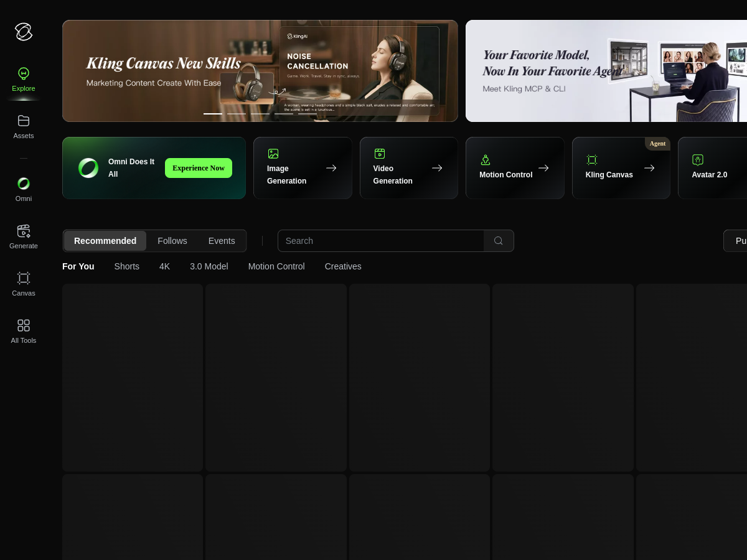
Task: Click the Experience Now button
Action: click(199, 168)
